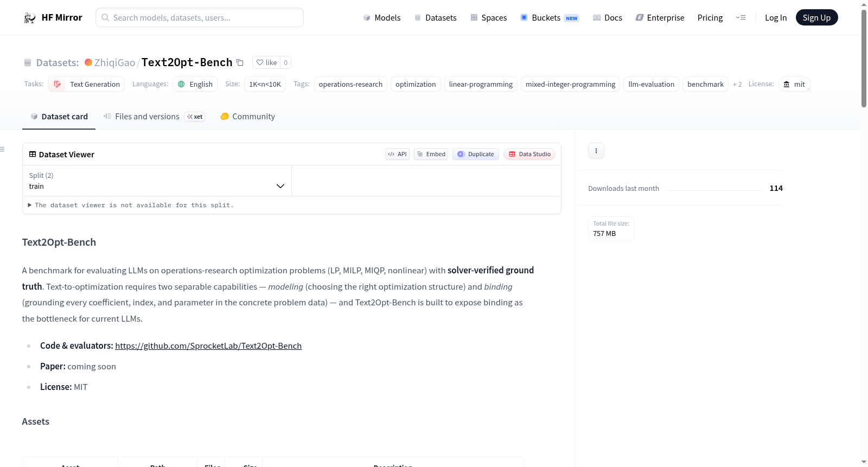Click the Datasets: breadcrumb label
868x467 pixels.
click(58, 63)
